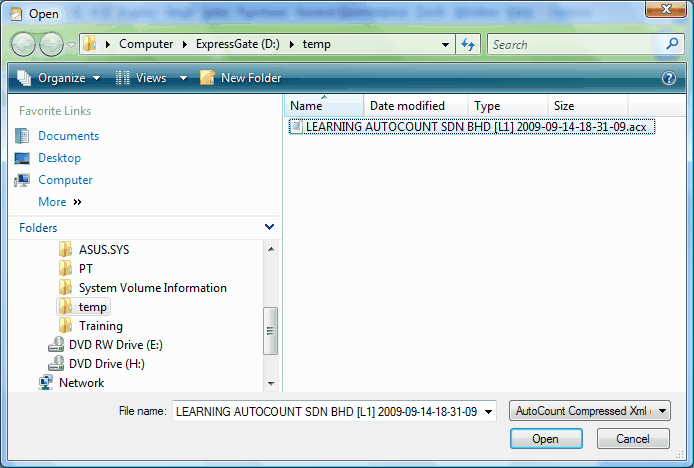Open the File name dropdown arrow
This screenshot has width=694, height=468.
(x=489, y=412)
